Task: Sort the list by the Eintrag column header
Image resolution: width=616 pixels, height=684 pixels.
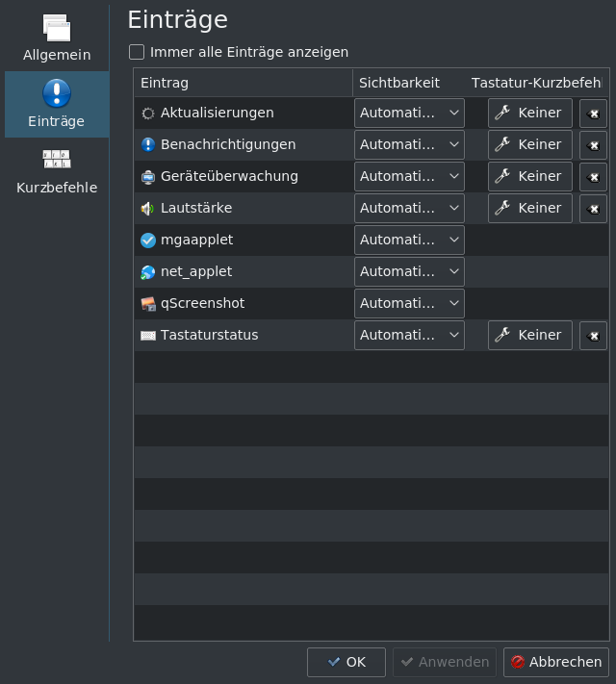Action: click(x=244, y=83)
